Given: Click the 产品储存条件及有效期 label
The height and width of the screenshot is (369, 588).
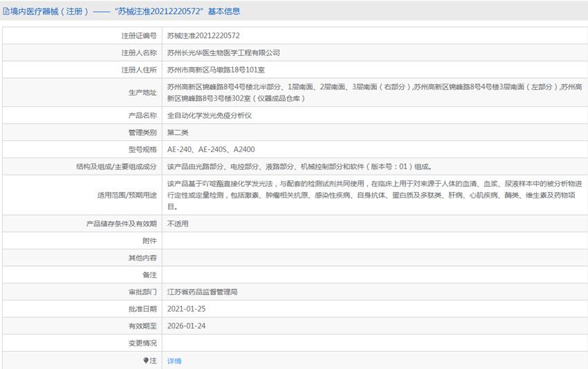Looking at the screenshot, I should 122,224.
